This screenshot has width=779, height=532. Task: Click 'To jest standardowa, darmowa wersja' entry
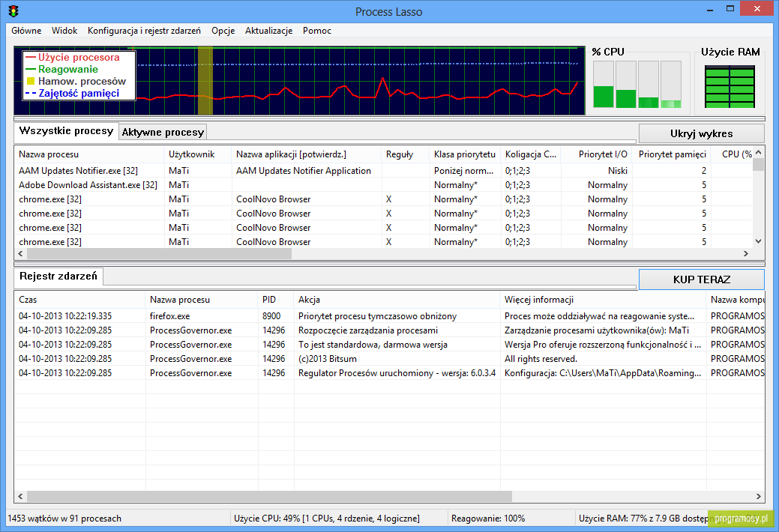point(373,345)
